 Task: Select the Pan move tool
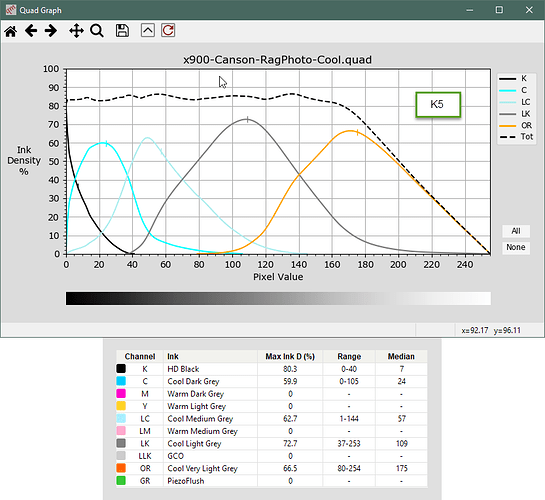[x=76, y=31]
